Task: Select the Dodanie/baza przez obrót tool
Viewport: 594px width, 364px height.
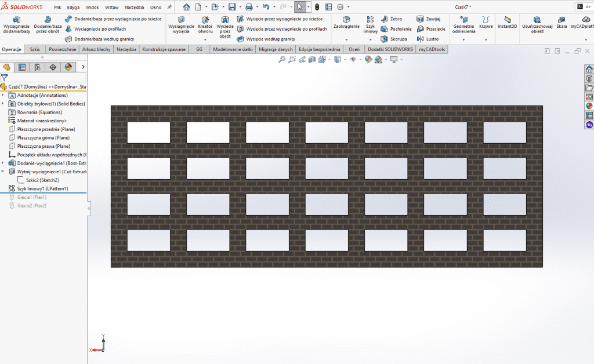Action: pyautogui.click(x=48, y=26)
